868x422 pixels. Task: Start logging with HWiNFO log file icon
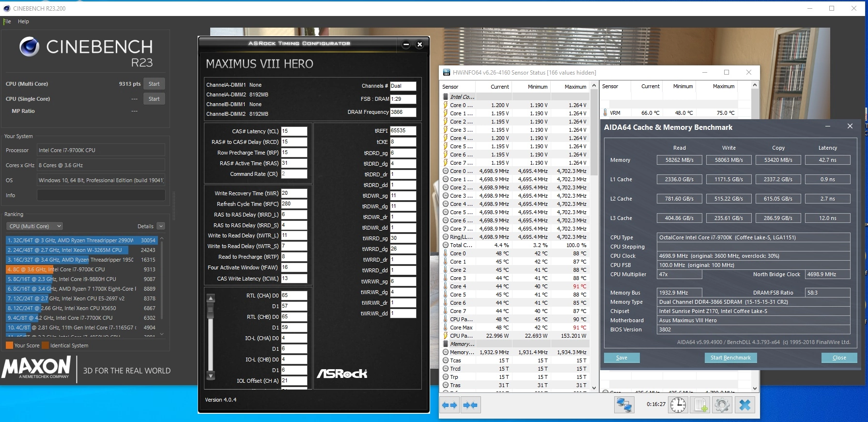(x=700, y=405)
